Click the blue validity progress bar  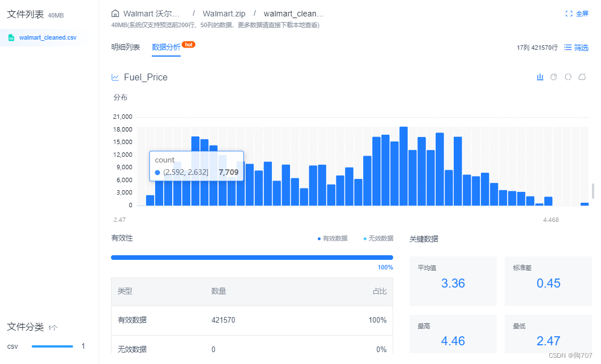click(252, 258)
